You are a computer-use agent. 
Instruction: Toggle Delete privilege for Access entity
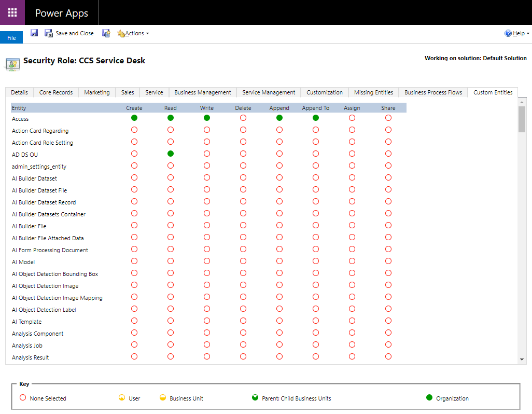(x=243, y=118)
